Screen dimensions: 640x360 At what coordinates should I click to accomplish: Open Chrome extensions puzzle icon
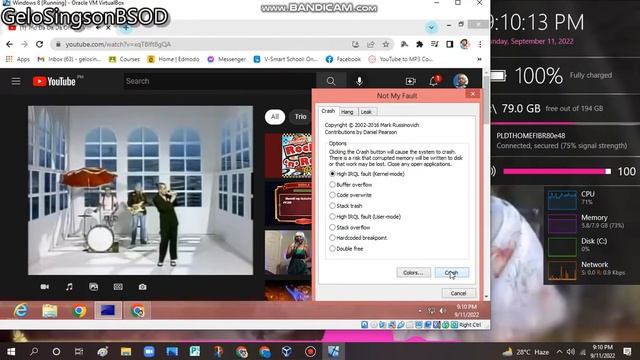tap(419, 44)
